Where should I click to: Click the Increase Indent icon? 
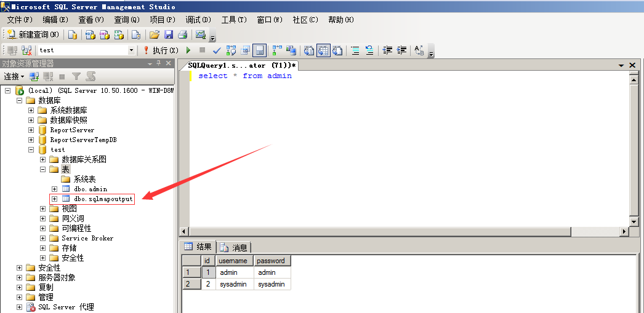pos(402,50)
